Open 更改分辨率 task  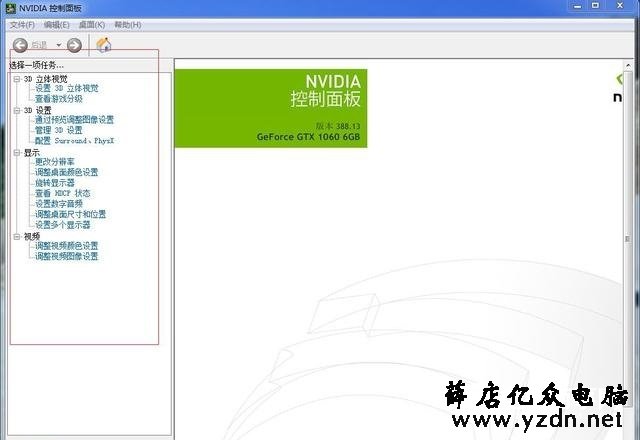coord(55,162)
